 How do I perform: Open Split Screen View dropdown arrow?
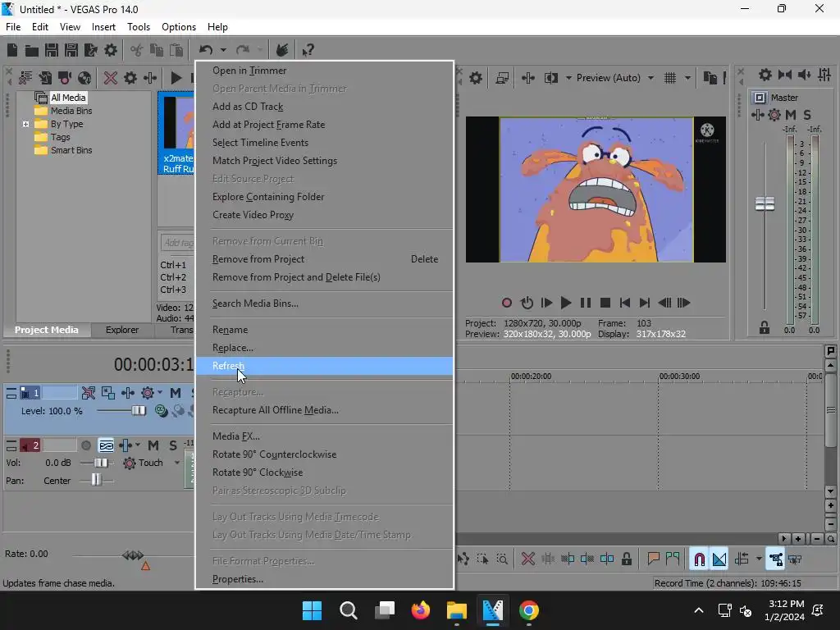point(568,78)
